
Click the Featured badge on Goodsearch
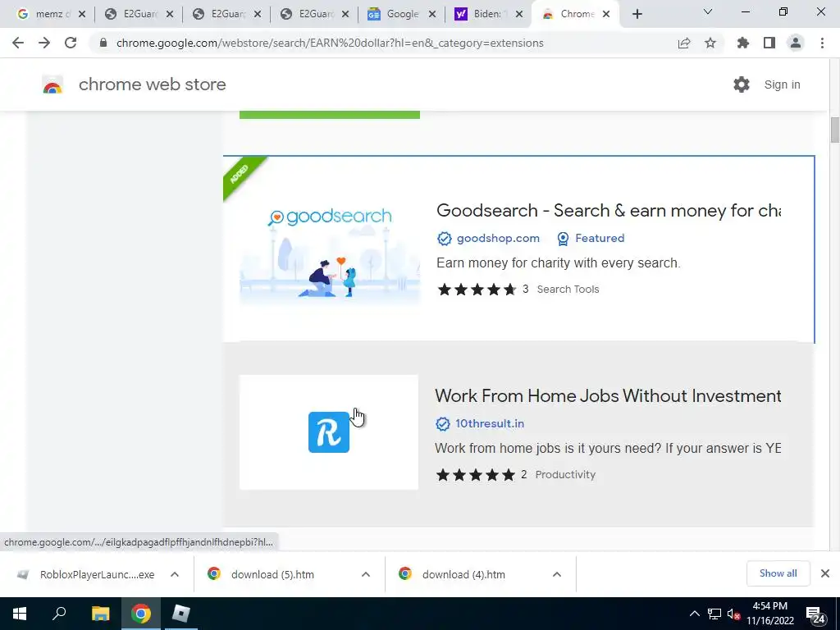(x=591, y=239)
